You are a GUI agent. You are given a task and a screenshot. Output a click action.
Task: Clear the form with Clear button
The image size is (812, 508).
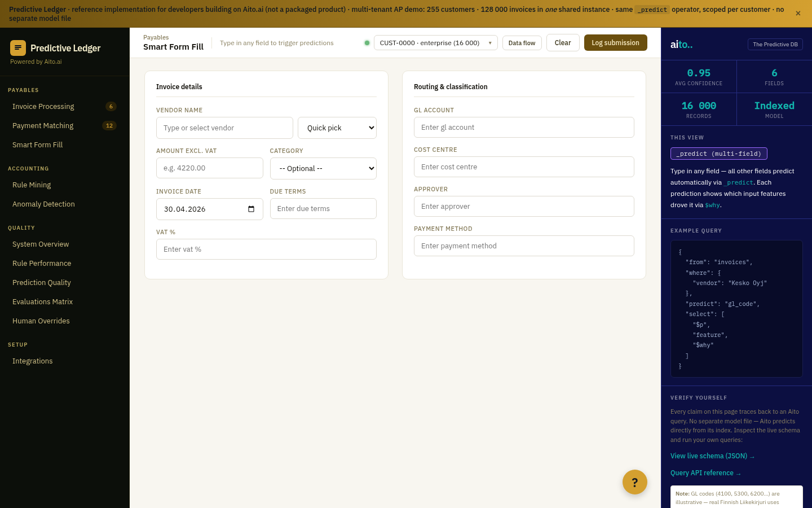(x=563, y=43)
